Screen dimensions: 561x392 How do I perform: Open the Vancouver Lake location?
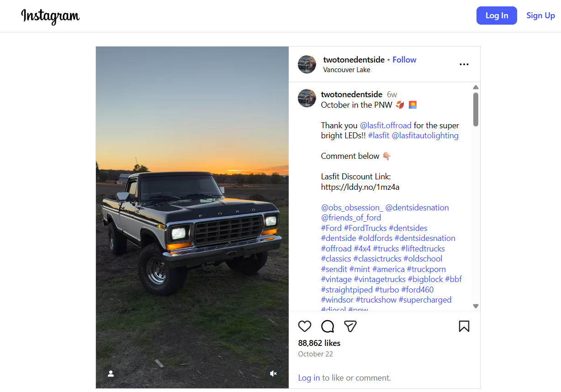click(346, 70)
